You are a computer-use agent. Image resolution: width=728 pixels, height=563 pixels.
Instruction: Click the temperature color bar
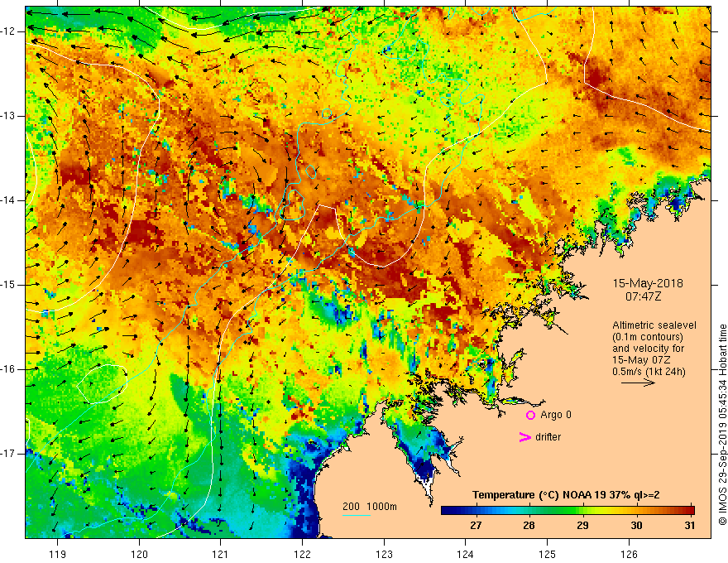coord(568,510)
